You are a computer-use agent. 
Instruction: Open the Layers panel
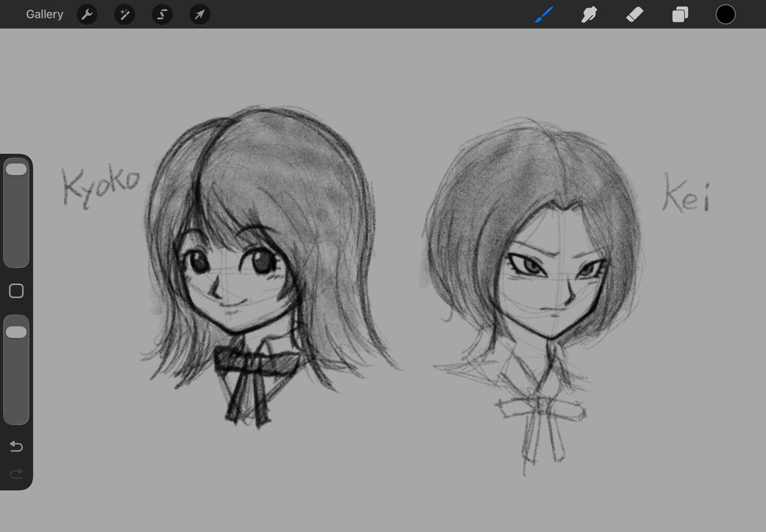[680, 14]
